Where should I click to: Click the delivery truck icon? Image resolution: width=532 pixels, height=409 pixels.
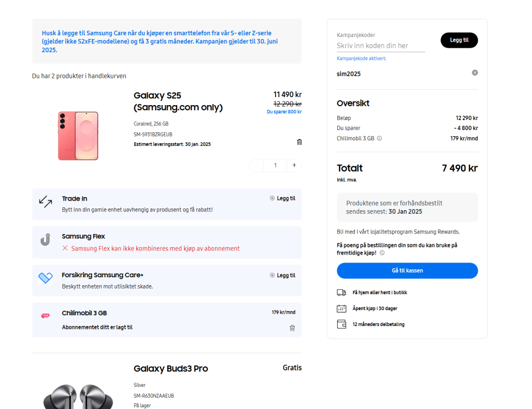(341, 293)
